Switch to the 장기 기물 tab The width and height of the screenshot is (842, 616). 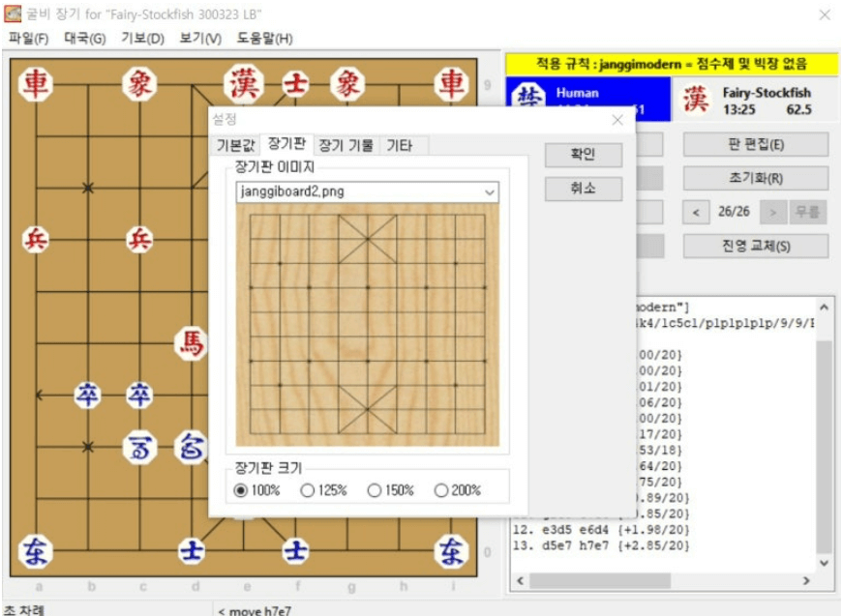346,145
